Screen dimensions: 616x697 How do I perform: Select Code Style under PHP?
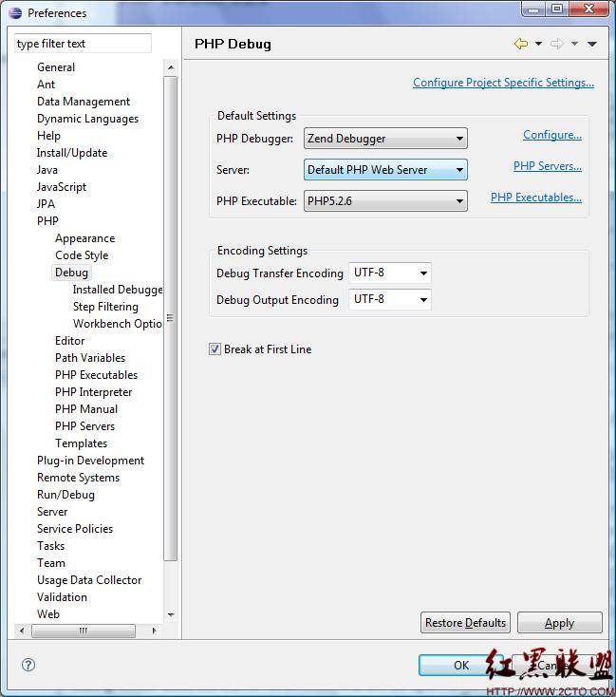click(x=82, y=255)
